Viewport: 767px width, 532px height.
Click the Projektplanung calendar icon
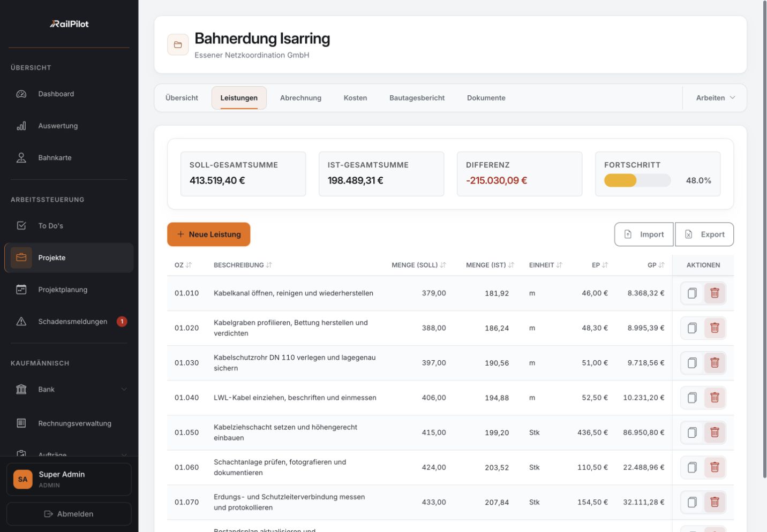point(21,290)
